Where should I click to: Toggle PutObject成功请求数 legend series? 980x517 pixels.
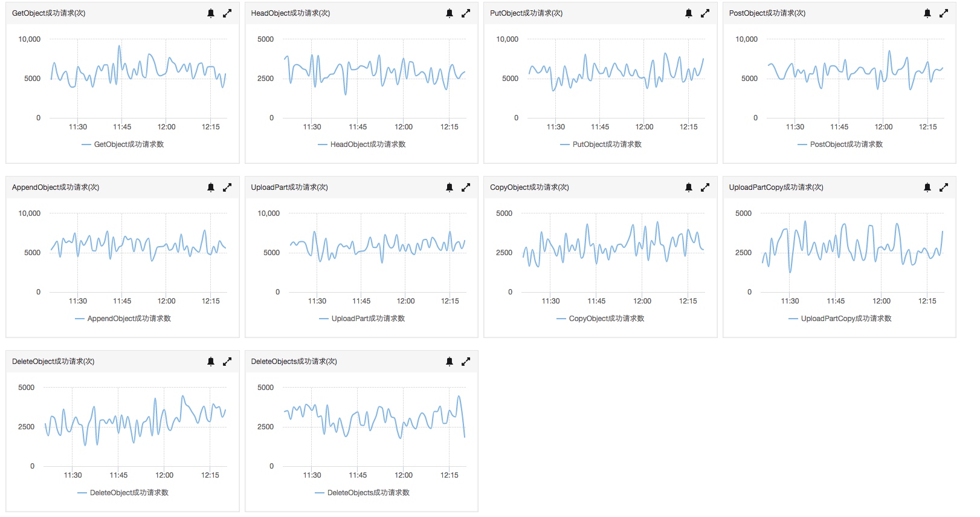601,145
